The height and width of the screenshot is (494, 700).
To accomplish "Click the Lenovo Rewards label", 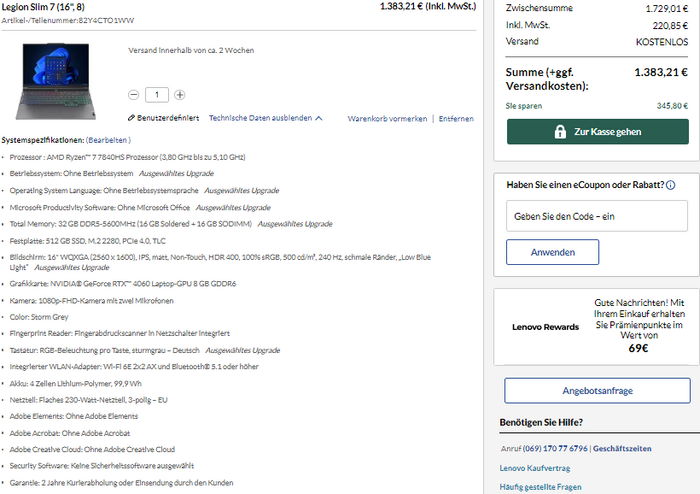I will coord(545,327).
